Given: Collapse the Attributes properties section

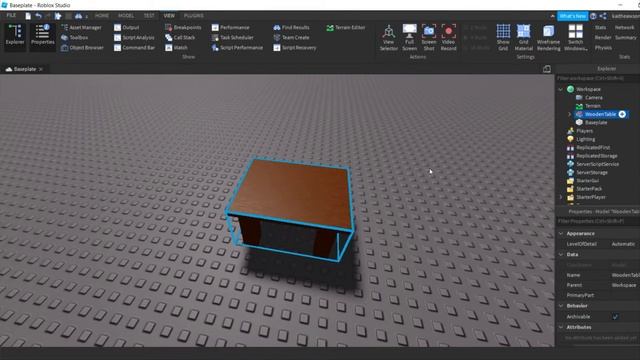Looking at the screenshot, I should pyautogui.click(x=561, y=327).
